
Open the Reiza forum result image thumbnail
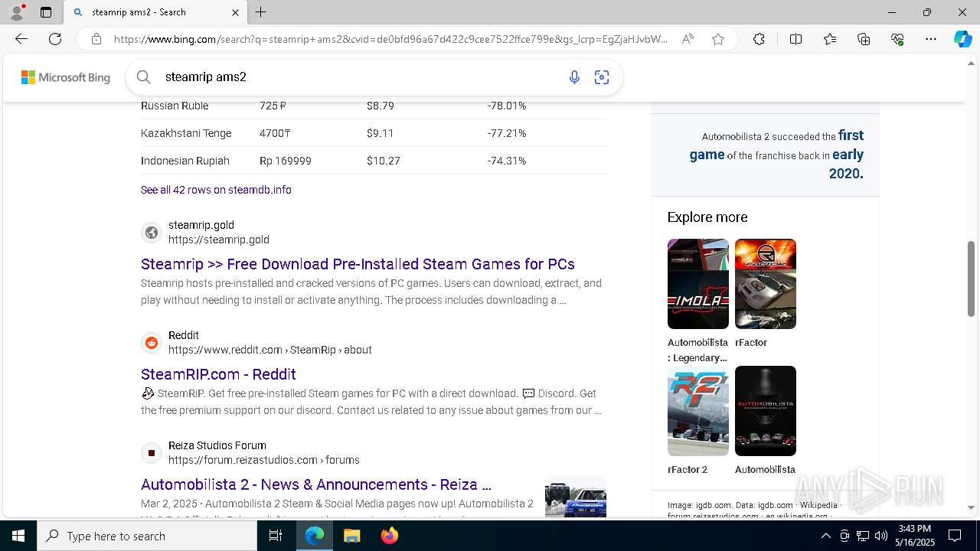(576, 497)
